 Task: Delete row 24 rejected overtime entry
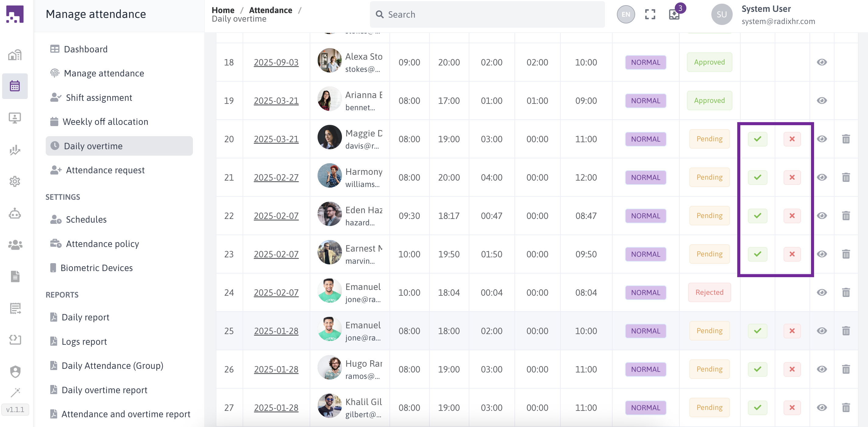846,293
